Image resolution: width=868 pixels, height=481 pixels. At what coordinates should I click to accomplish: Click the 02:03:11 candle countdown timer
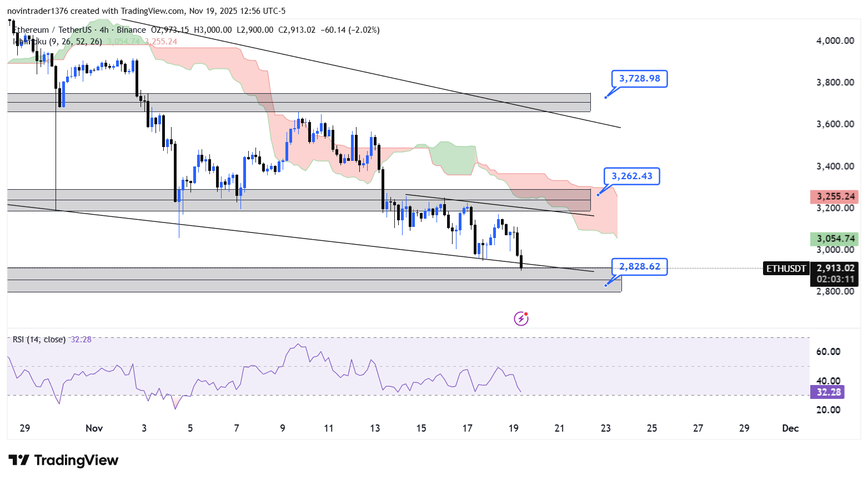tap(835, 279)
